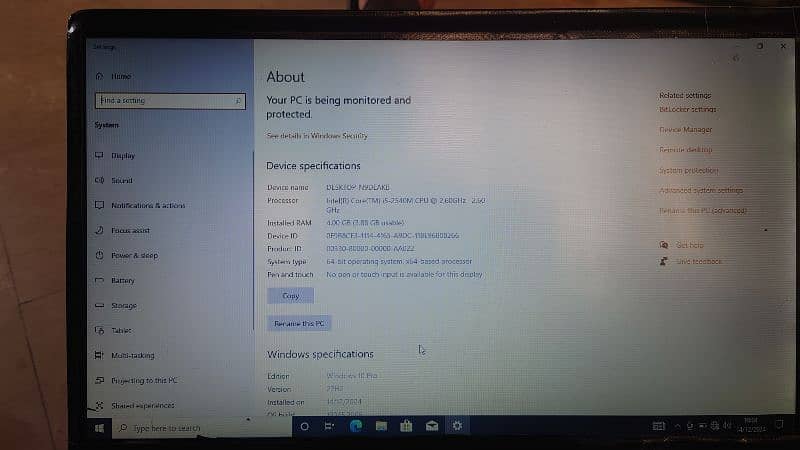Open Battery settings page
Image resolution: width=800 pixels, height=450 pixels.
tap(122, 281)
